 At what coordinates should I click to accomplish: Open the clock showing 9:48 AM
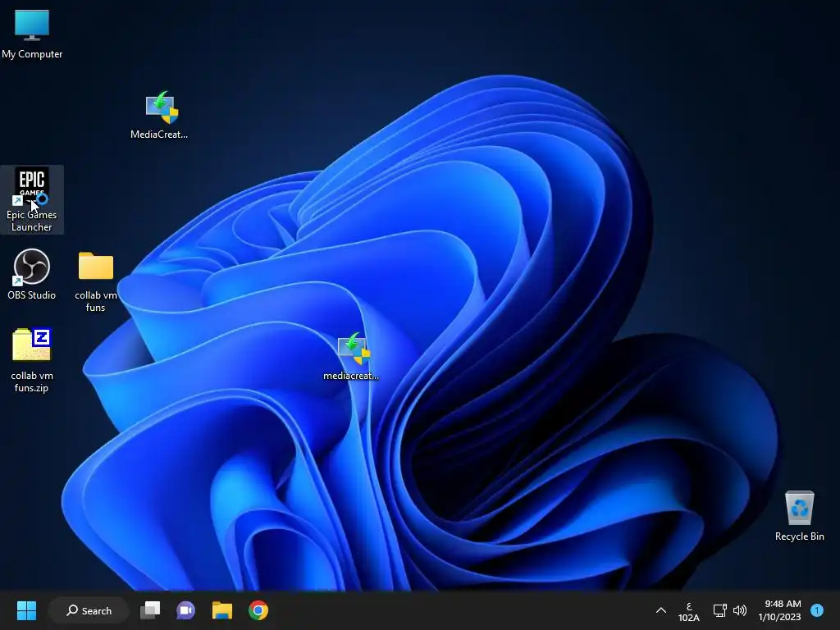[x=779, y=610]
